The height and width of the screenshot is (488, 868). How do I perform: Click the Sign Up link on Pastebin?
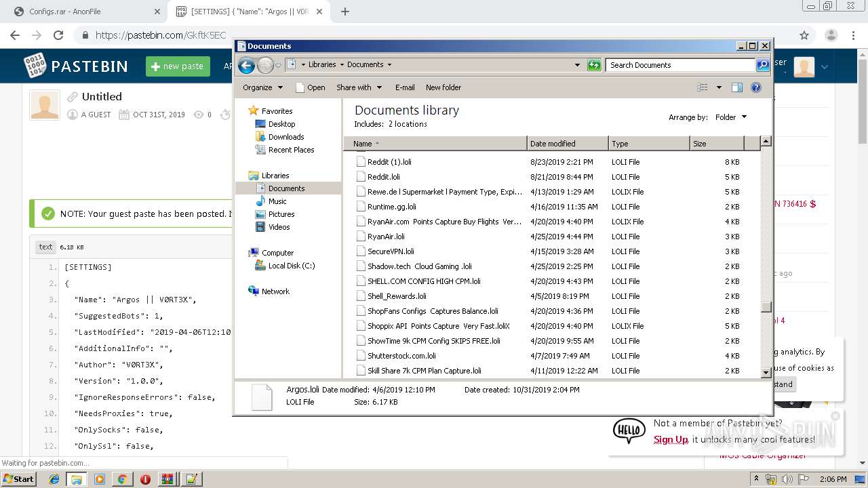click(671, 439)
